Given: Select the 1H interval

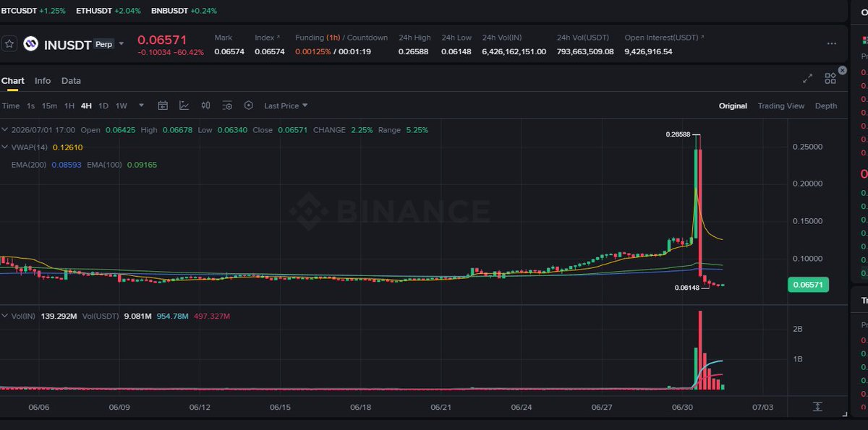Looking at the screenshot, I should click(69, 106).
